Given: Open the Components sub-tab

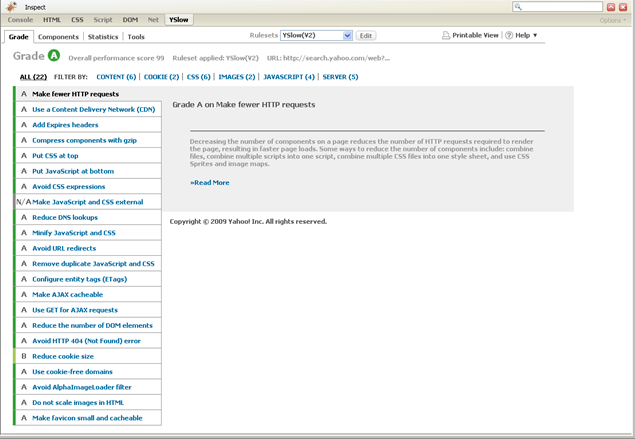Looking at the screenshot, I should (x=58, y=36).
